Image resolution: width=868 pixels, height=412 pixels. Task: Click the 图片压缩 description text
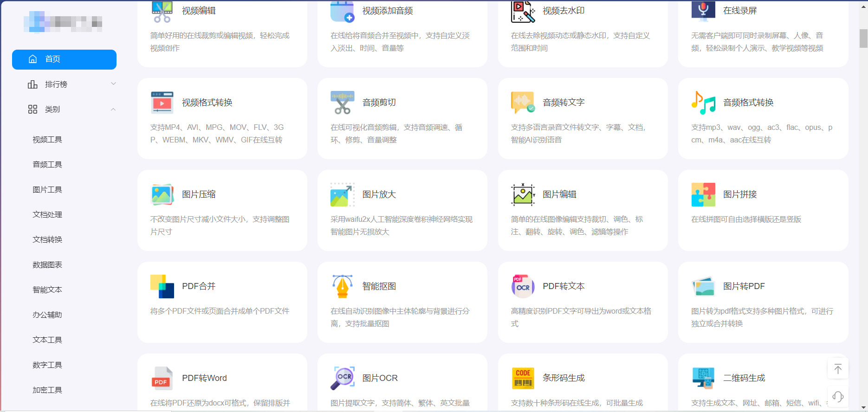coord(220,225)
